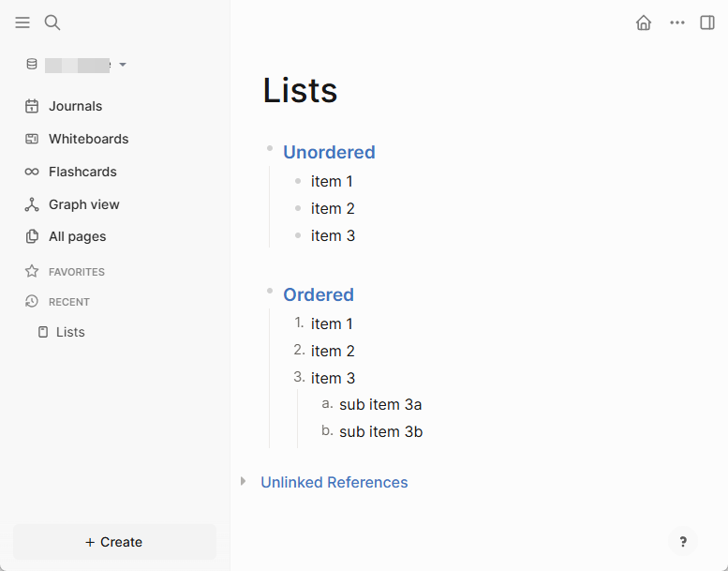Collapse the Favorites section

77,272
